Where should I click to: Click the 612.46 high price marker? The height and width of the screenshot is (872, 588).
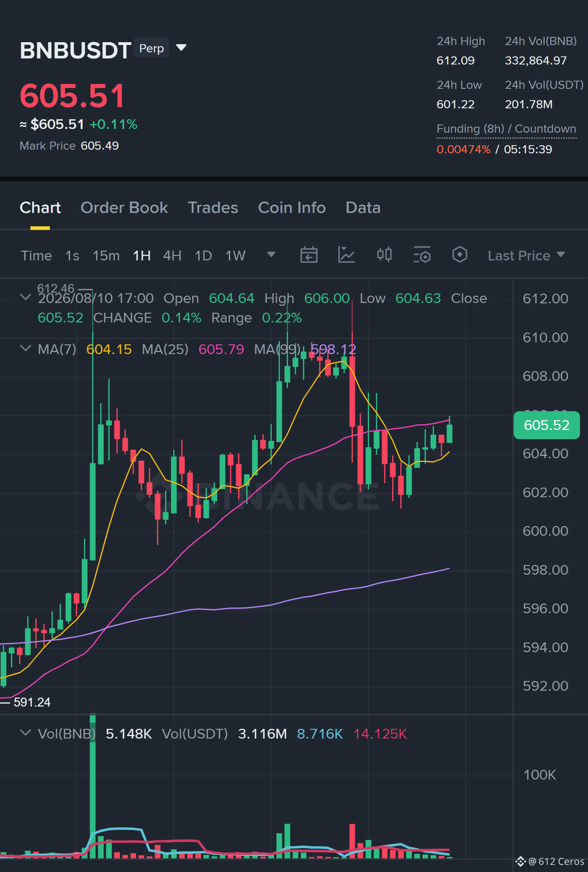click(56, 288)
